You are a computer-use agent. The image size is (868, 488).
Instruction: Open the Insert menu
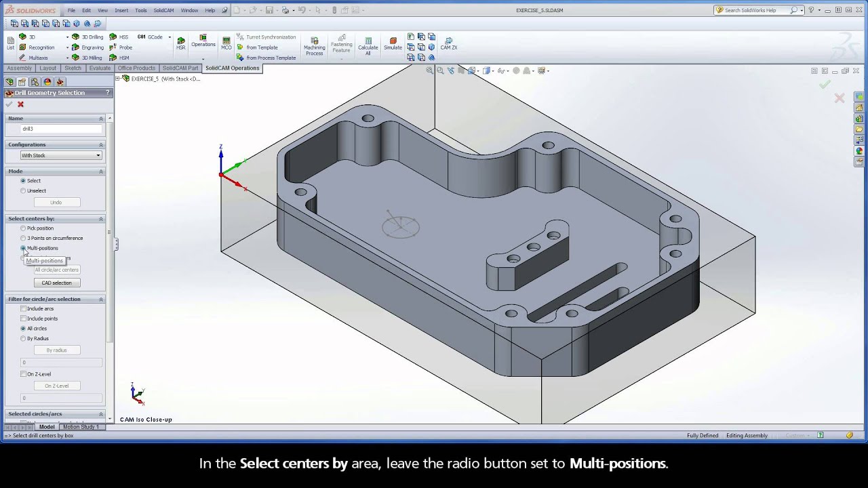pyautogui.click(x=121, y=10)
